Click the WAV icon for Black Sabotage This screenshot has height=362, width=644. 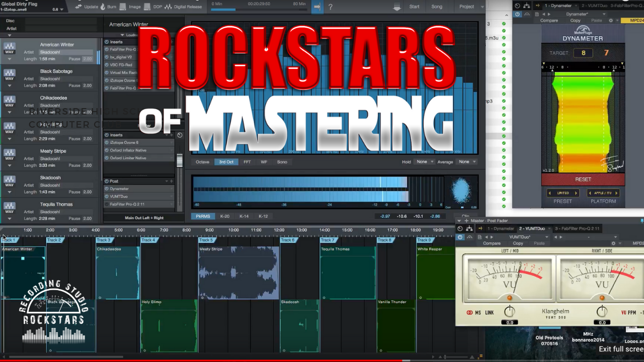(9, 75)
